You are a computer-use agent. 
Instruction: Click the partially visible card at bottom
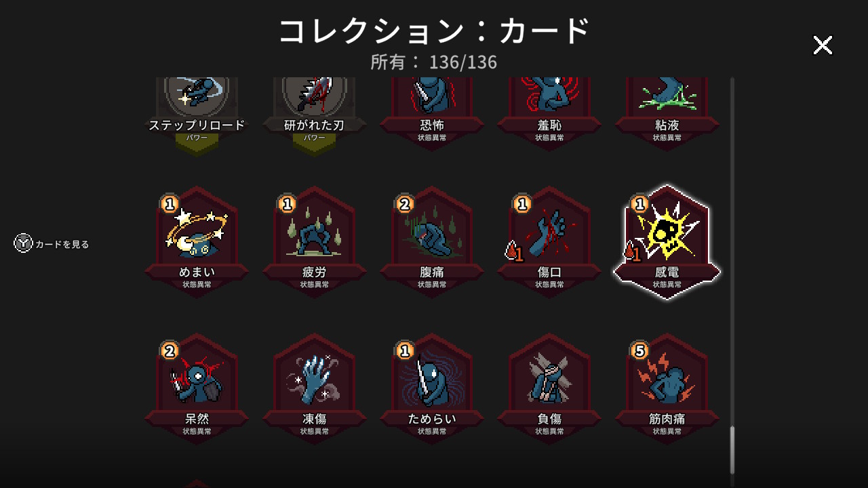197,483
